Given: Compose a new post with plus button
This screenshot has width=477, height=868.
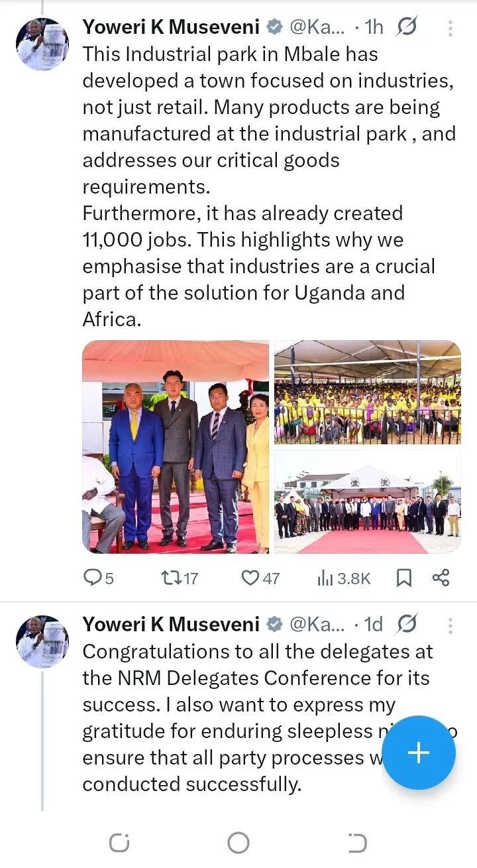Looking at the screenshot, I should tap(418, 753).
